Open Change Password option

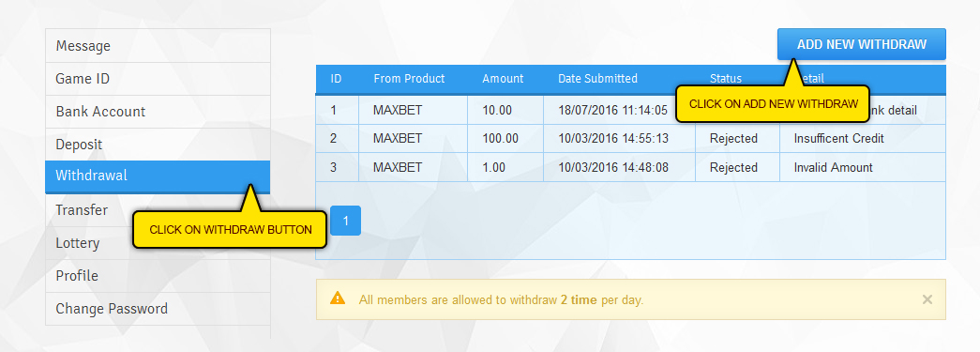click(158, 309)
